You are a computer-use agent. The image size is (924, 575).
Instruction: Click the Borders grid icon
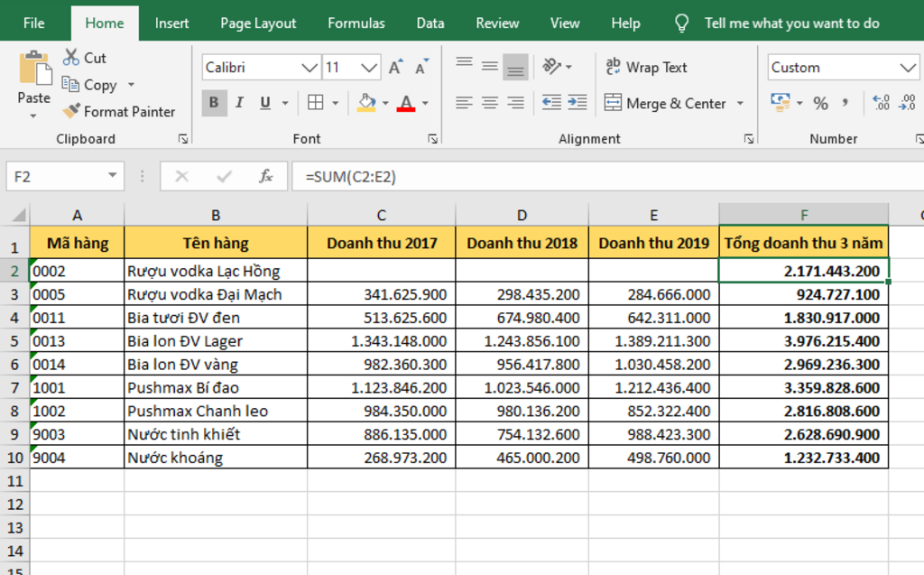(x=315, y=103)
